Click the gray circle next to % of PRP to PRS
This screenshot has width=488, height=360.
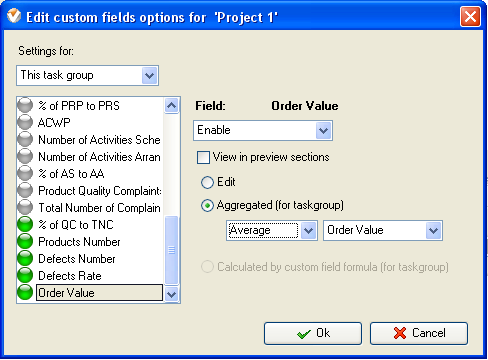(x=25, y=105)
